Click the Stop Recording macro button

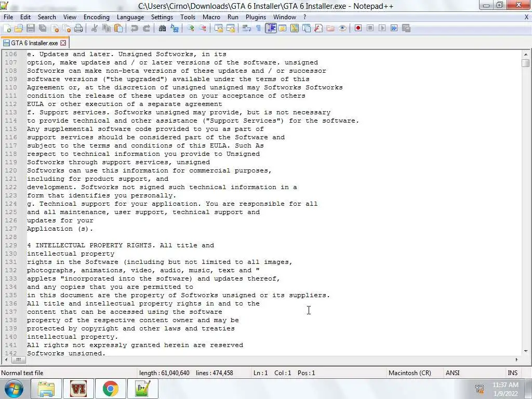(370, 29)
